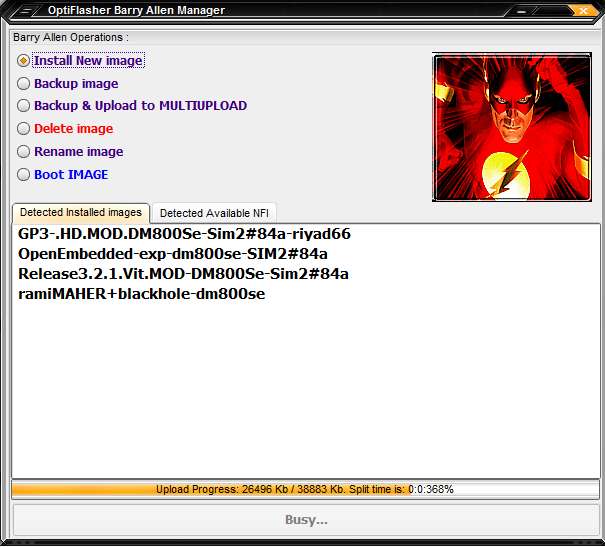605x547 pixels.
Task: Open the window system menu icon
Action: [25, 10]
